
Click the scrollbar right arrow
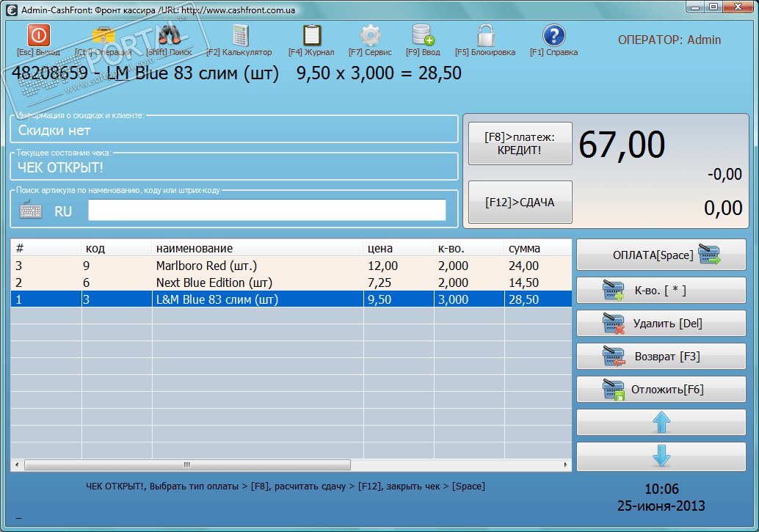click(565, 464)
